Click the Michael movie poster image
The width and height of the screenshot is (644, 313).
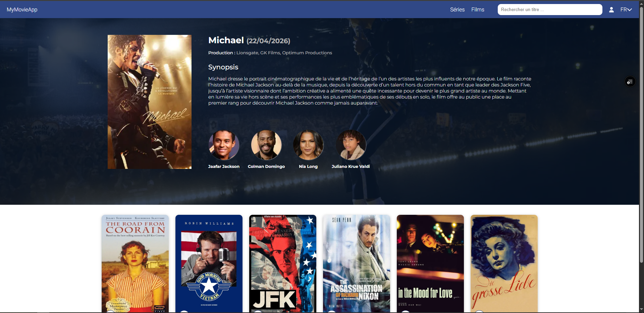150,102
